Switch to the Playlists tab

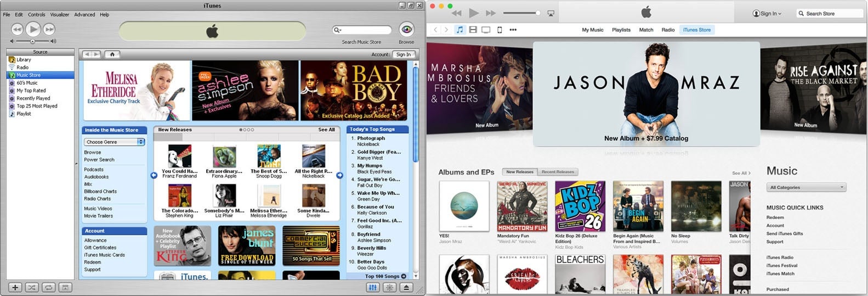click(x=621, y=30)
